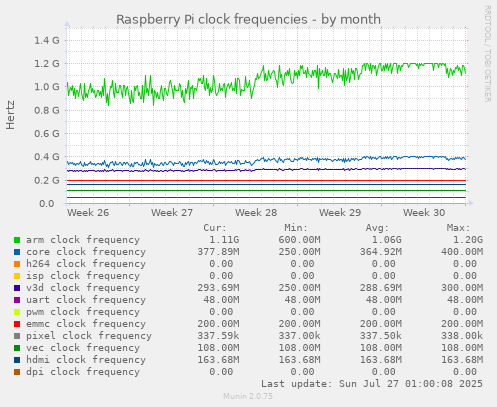Screen dimensions: 497x407
Task: Click the graph title 'Raspberry Pi clock frequencies - by month'
Action: pyautogui.click(x=248, y=19)
